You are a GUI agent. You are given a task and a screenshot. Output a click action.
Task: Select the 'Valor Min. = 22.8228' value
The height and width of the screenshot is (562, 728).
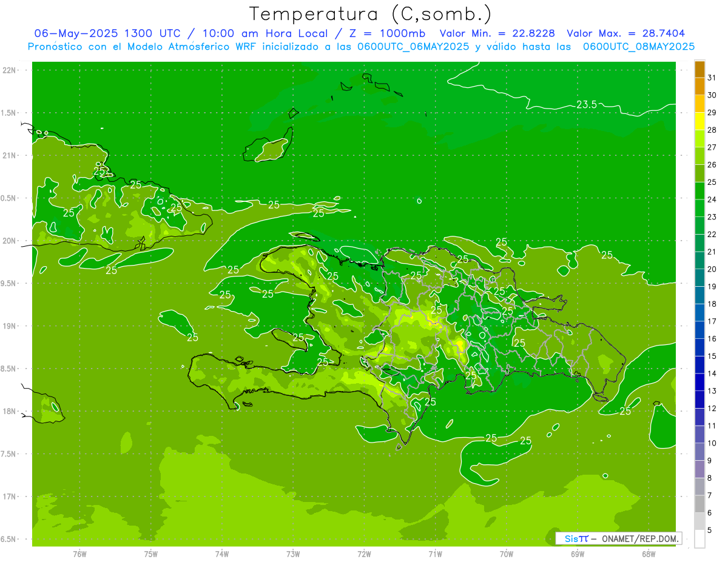point(498,33)
